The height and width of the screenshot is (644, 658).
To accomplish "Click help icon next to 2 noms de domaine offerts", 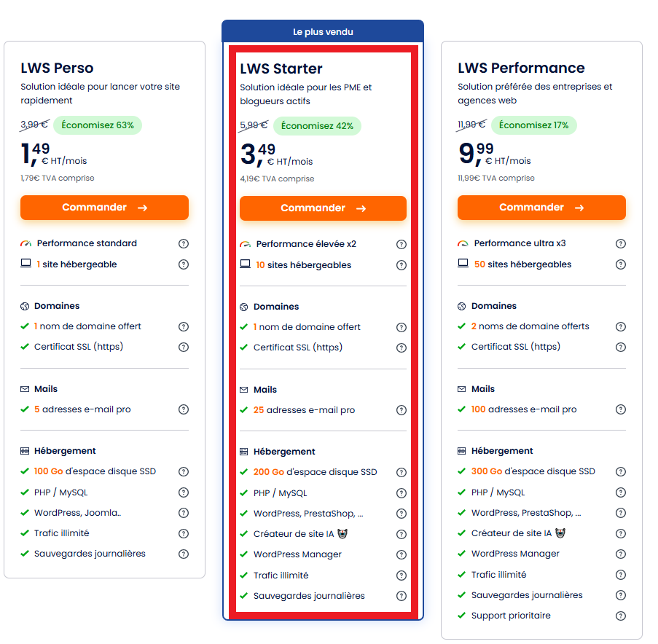I will pyautogui.click(x=621, y=326).
